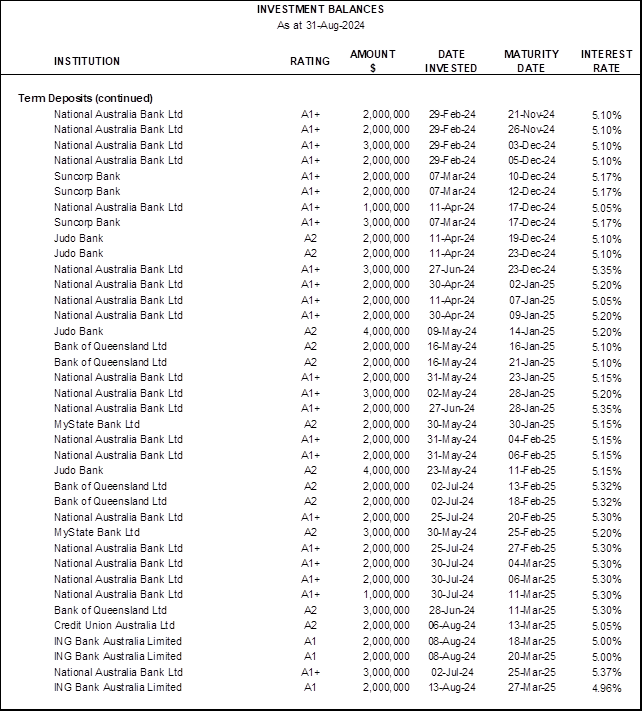This screenshot has width=643, height=712.
Task: Click the AMOUNT $ column header
Action: tap(373, 61)
